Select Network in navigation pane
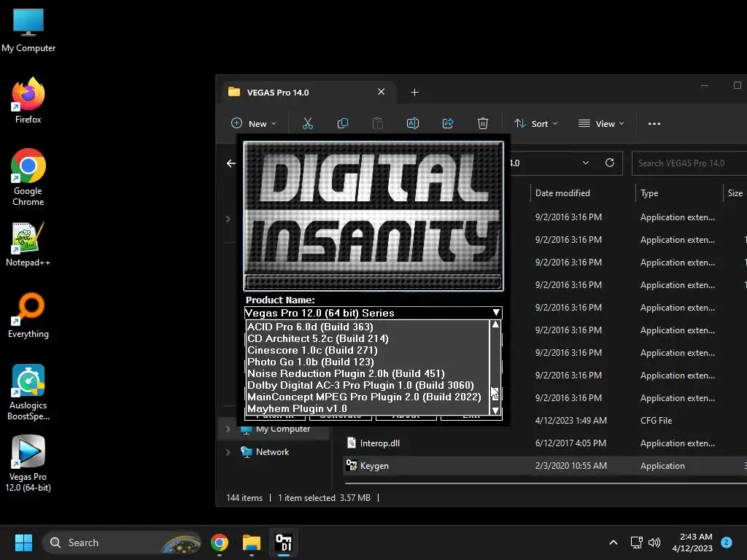Viewport: 747px width, 560px height. (272, 452)
